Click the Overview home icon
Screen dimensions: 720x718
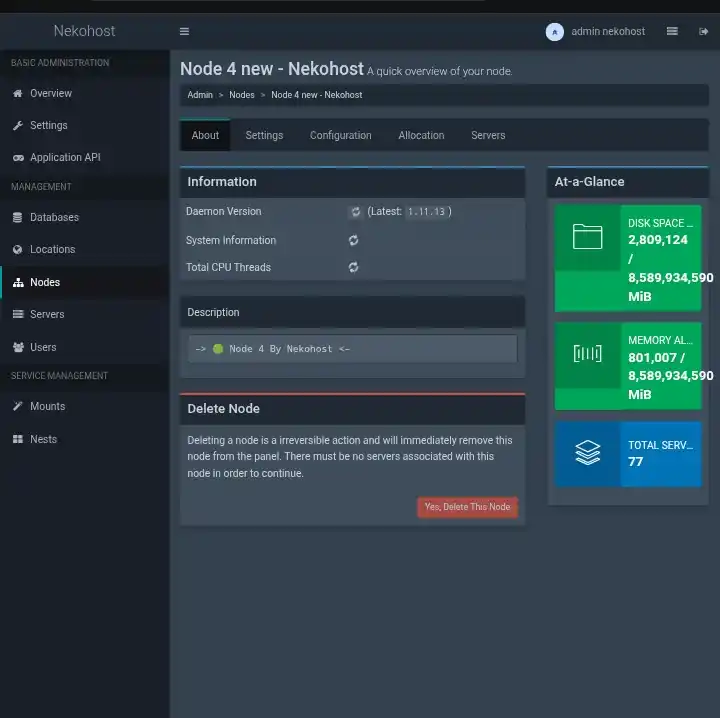point(18,93)
